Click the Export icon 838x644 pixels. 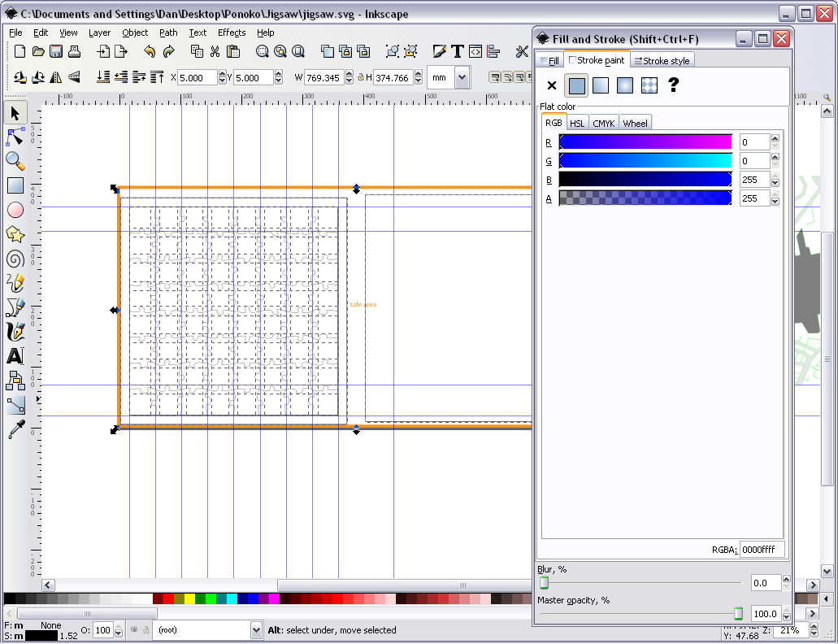pos(121,51)
